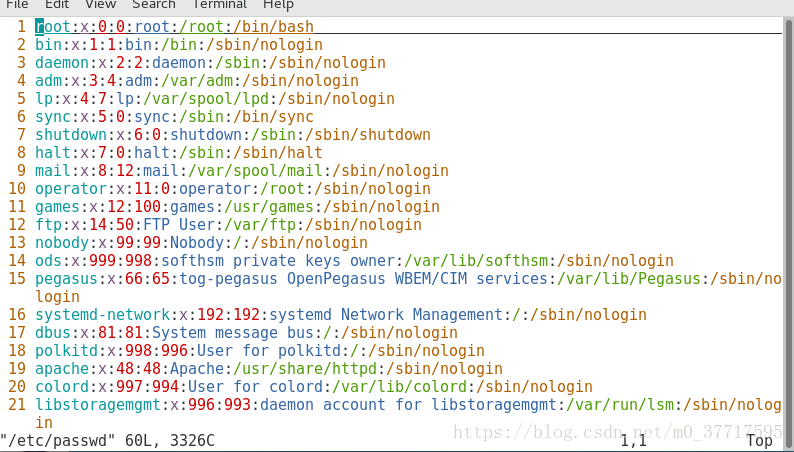Screen dimensions: 794x452
Task: Click "/var/lib/Pegasus" path on line 15
Action: pos(629,279)
